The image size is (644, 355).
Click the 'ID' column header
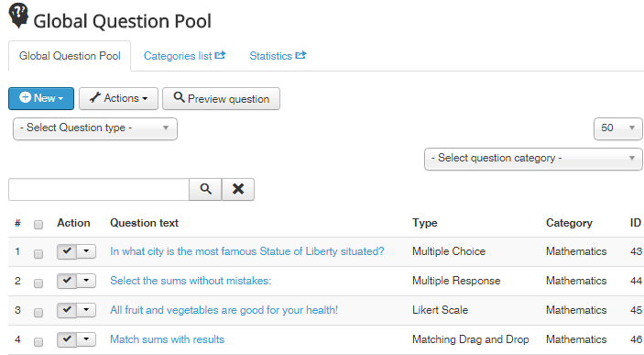pos(636,223)
